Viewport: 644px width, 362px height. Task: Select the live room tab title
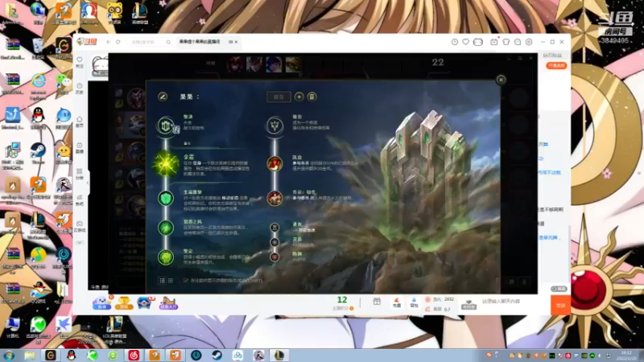200,42
